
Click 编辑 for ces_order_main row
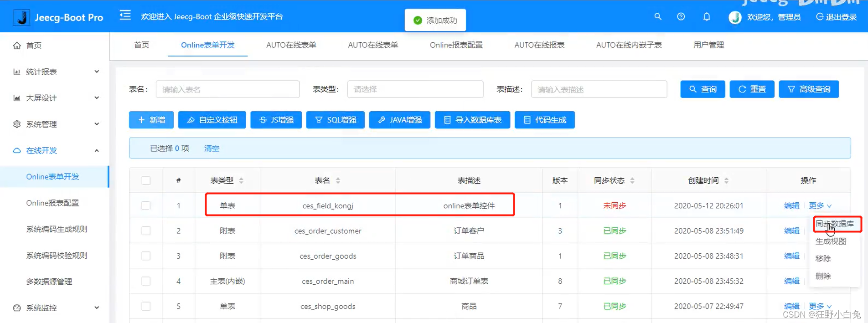tap(792, 281)
